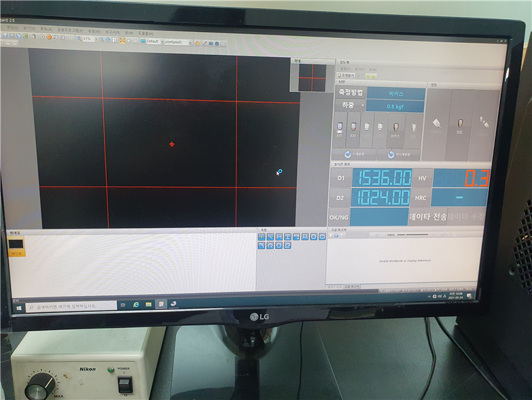Click the four-square grid view icon
This screenshot has width=532, height=400.
click(114, 39)
